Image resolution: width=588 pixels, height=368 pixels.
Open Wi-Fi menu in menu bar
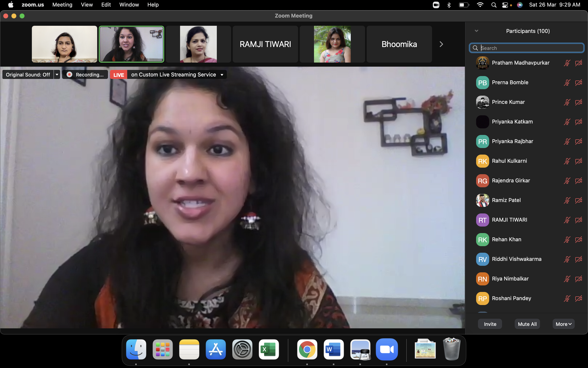coord(480,5)
